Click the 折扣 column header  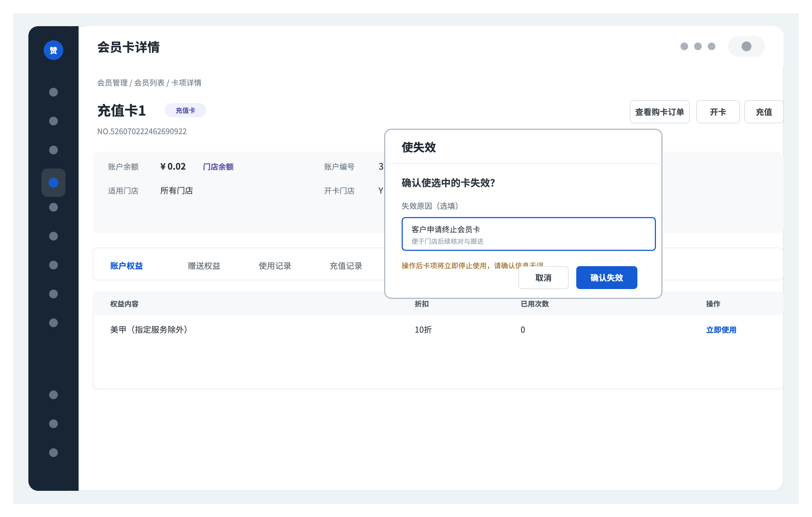point(422,304)
